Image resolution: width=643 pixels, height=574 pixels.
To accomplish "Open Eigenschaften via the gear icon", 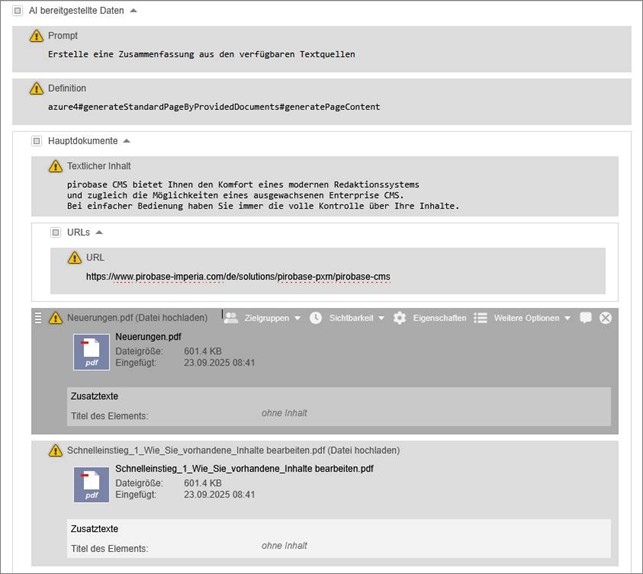I will point(400,318).
